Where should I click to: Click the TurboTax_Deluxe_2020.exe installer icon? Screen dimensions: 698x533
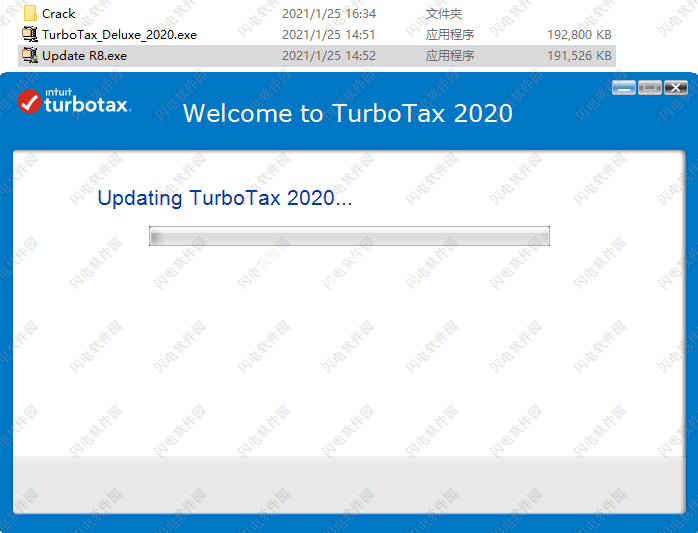click(x=30, y=34)
